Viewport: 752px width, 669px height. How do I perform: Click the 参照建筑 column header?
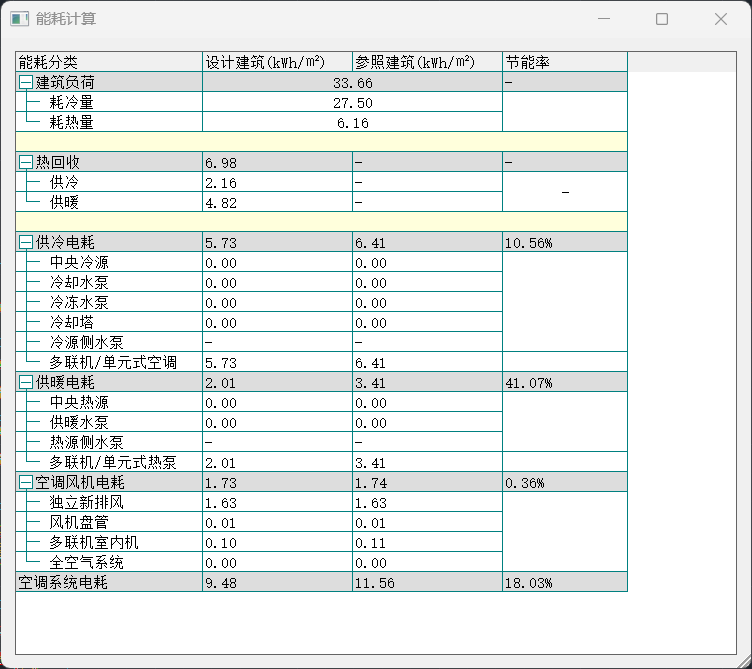click(x=426, y=62)
